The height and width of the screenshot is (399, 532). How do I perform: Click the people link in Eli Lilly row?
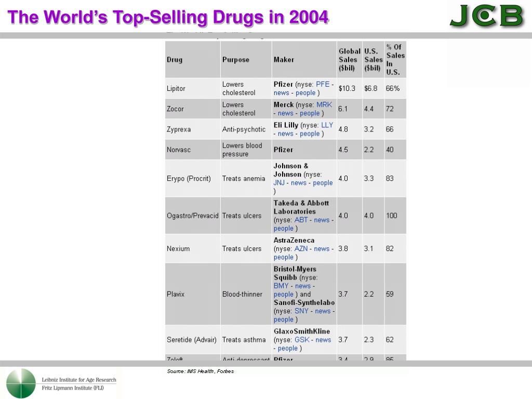(310, 134)
